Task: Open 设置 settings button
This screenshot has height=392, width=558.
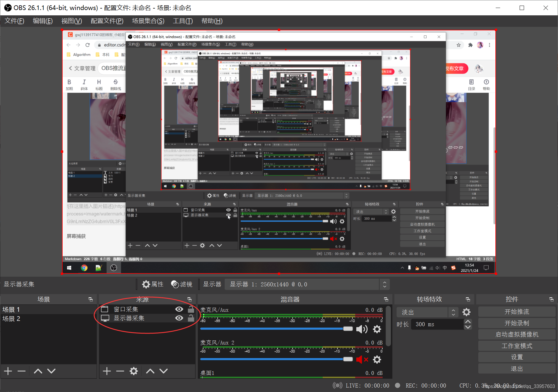Action: [x=517, y=357]
